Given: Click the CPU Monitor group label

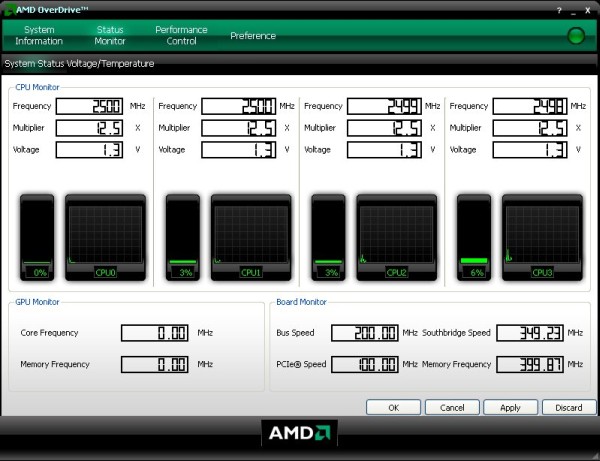Looking at the screenshot, I should pos(37,87).
